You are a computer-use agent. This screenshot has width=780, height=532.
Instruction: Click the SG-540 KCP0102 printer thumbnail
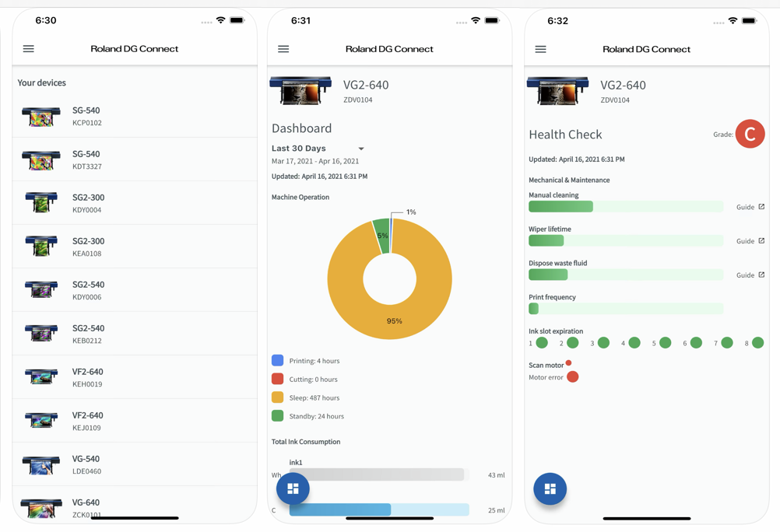(40, 117)
